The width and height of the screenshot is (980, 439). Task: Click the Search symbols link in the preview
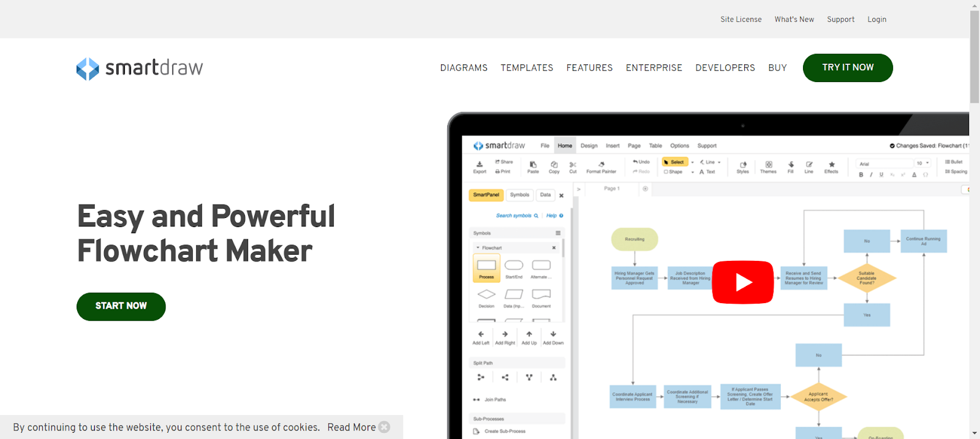pos(517,216)
